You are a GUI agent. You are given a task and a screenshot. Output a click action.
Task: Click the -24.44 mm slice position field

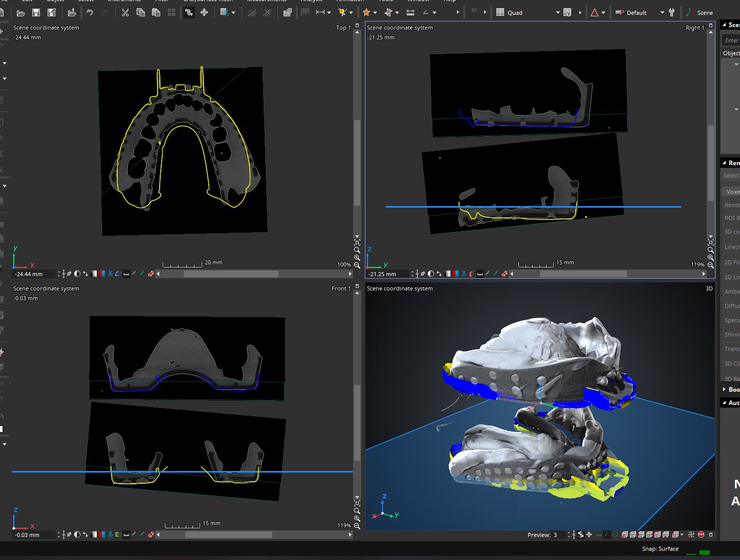click(x=33, y=274)
